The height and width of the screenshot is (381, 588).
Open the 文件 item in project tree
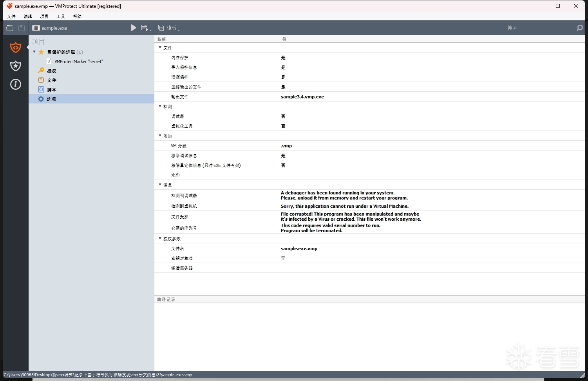52,80
